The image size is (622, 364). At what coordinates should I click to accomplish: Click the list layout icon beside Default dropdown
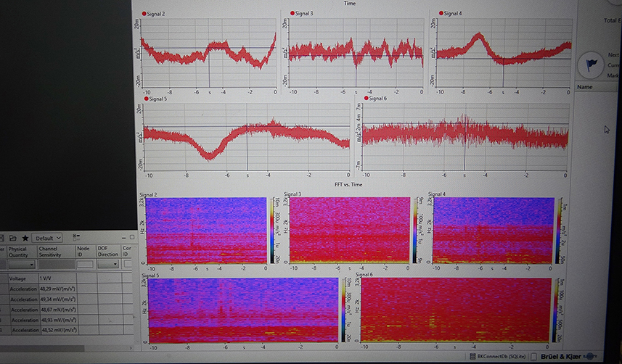pyautogui.click(x=76, y=238)
